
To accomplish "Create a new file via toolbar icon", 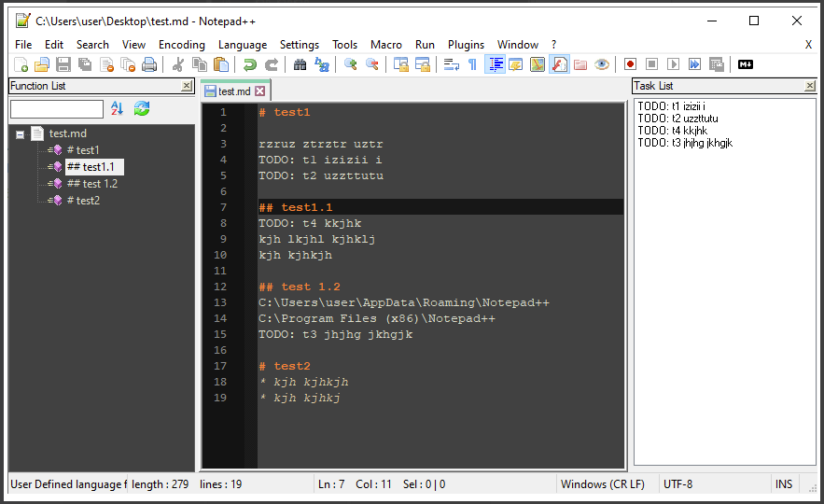I will click(x=21, y=64).
